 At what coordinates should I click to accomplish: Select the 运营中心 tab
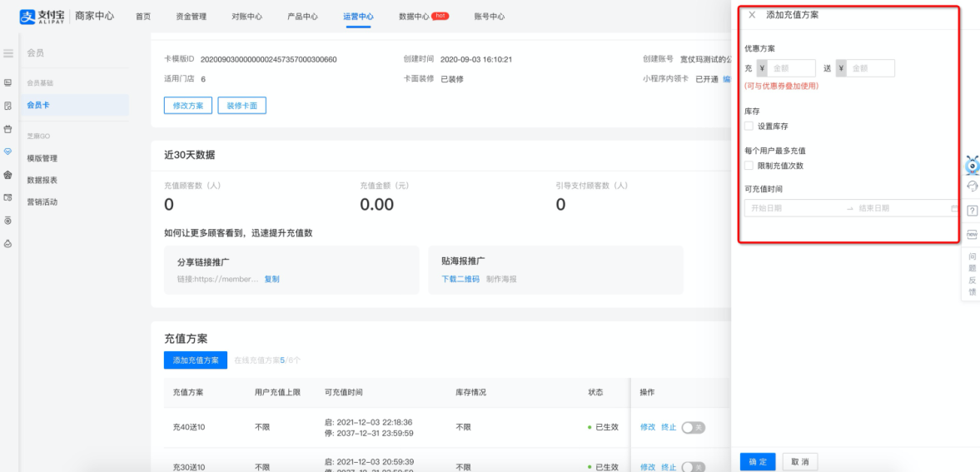[358, 17]
